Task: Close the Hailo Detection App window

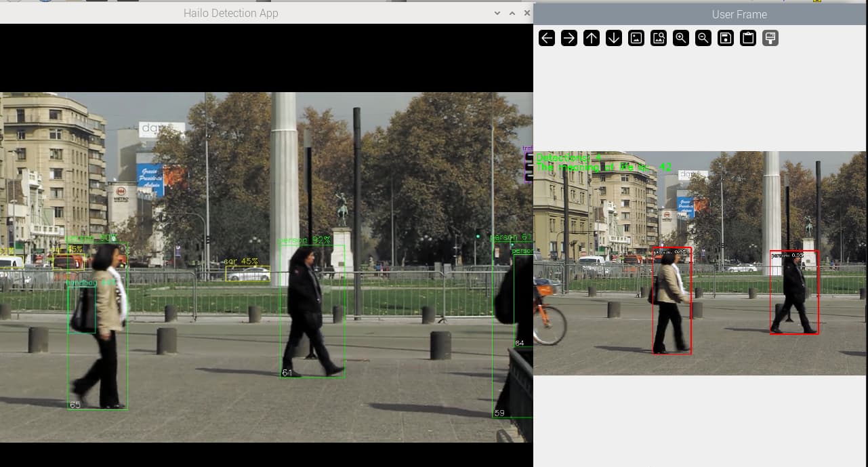Action: click(525, 14)
